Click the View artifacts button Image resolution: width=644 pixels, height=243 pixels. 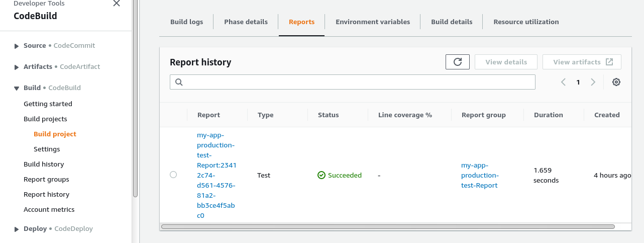tap(582, 62)
